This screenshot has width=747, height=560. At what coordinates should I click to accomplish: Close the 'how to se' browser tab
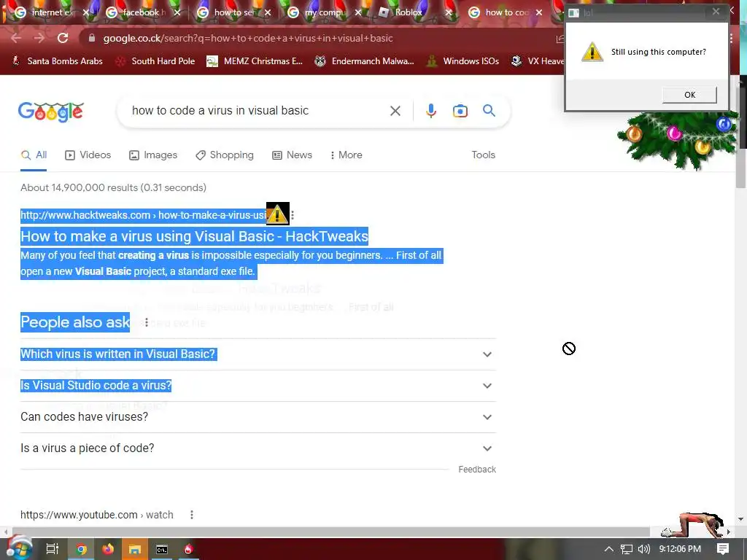tap(268, 13)
